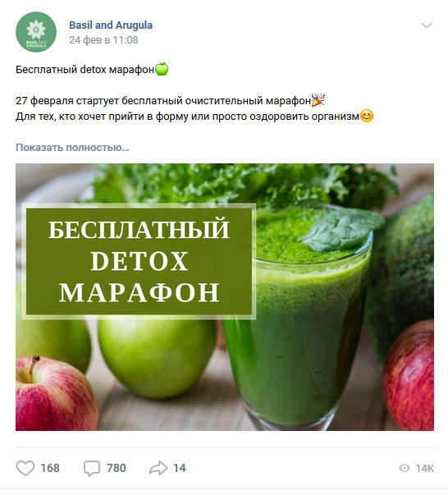Click the smiling face emoji
448x495 pixels.
tap(367, 116)
